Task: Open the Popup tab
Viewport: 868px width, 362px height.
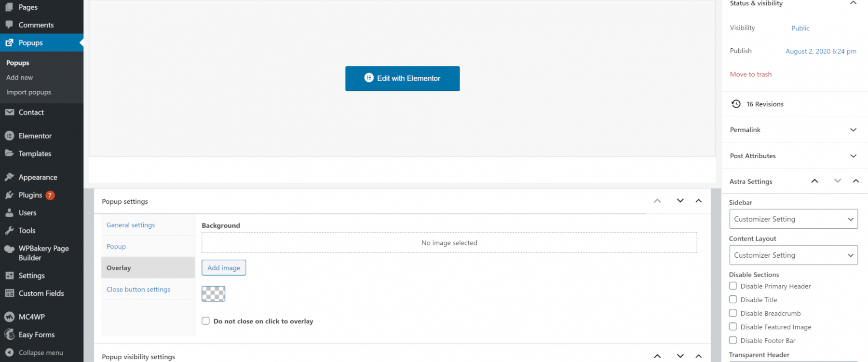Action: pyautogui.click(x=116, y=246)
